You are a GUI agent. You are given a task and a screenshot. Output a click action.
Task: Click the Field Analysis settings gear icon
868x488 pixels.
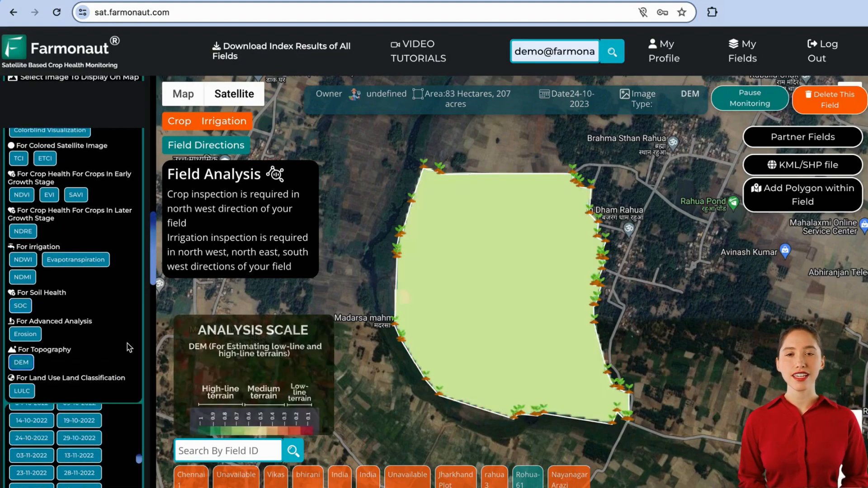[x=275, y=174]
